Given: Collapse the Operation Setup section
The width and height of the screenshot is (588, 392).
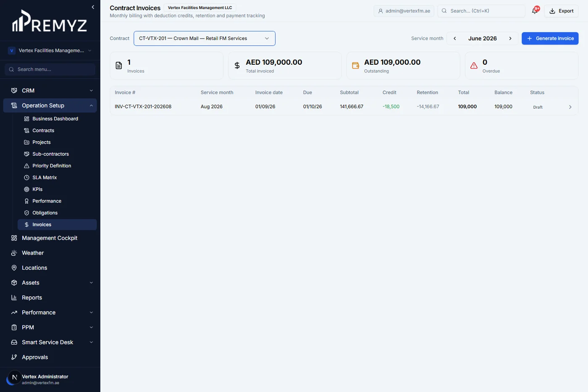Looking at the screenshot, I should click(91, 105).
